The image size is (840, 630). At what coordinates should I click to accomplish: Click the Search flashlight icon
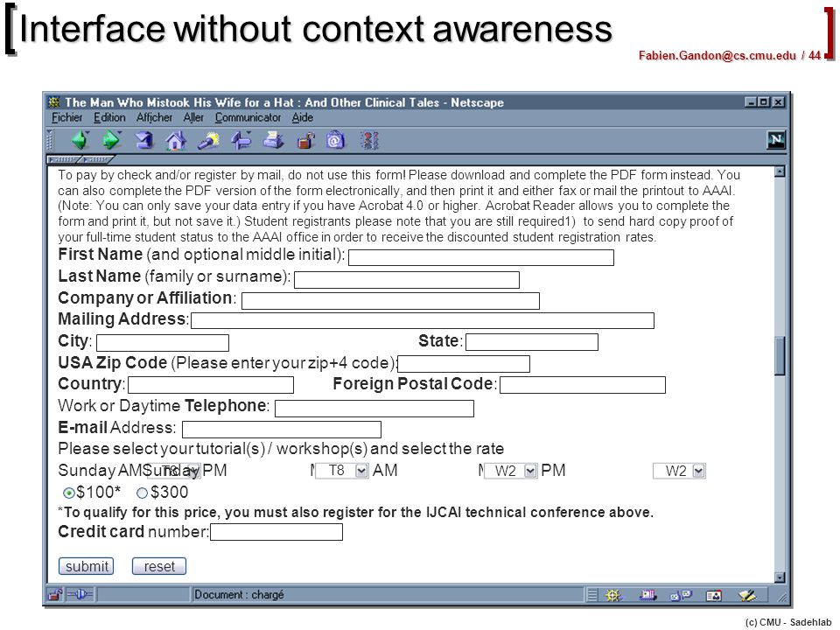(208, 141)
